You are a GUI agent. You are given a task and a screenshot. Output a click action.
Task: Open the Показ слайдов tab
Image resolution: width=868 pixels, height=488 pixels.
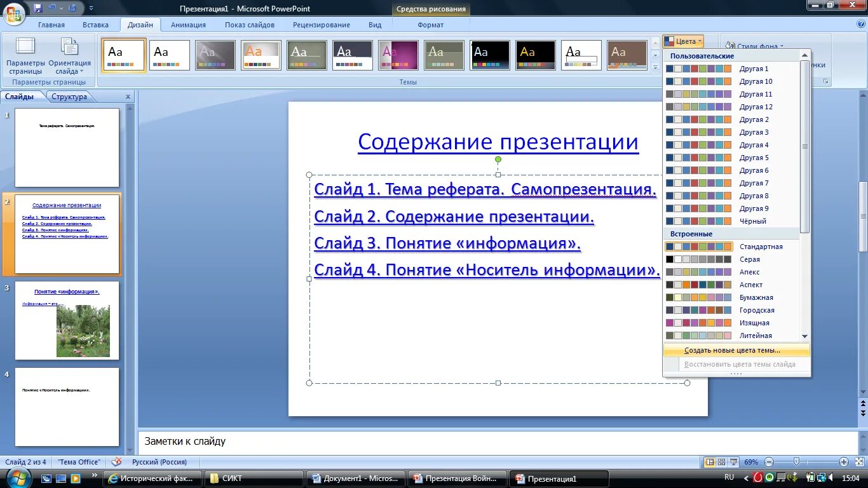point(250,25)
